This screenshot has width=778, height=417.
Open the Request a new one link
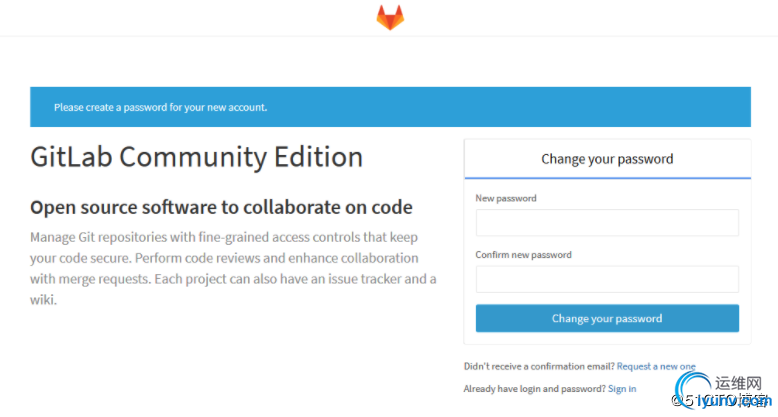(656, 366)
